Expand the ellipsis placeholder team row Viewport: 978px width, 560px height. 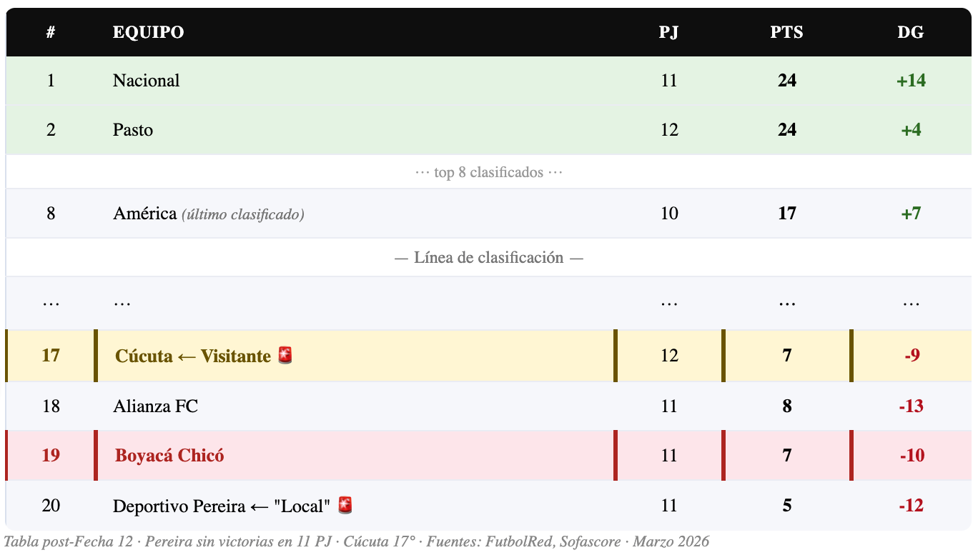pos(489,303)
